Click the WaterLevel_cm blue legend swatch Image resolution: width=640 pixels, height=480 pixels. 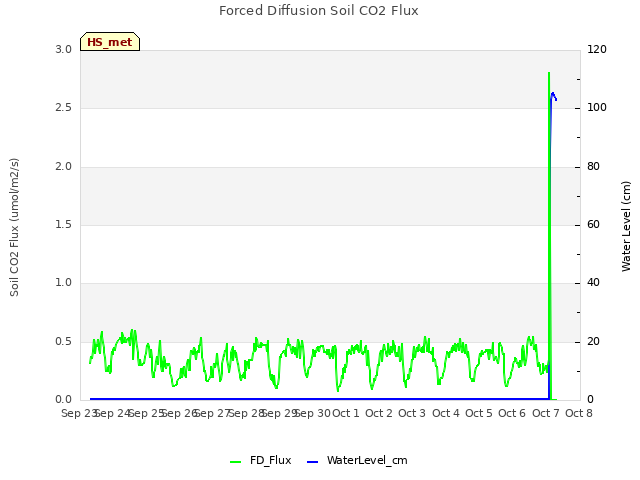[x=312, y=462]
